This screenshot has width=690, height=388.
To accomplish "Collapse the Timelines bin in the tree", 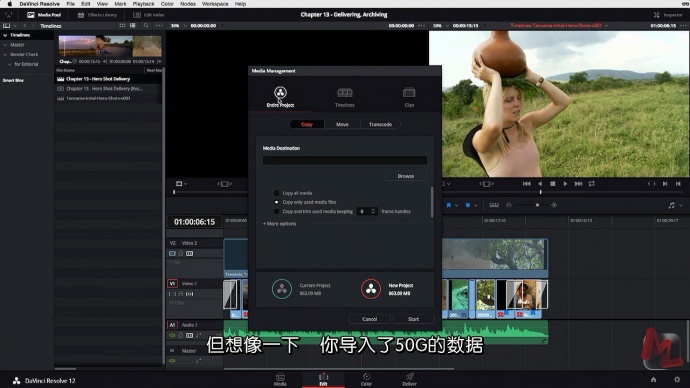I will 5,35.
